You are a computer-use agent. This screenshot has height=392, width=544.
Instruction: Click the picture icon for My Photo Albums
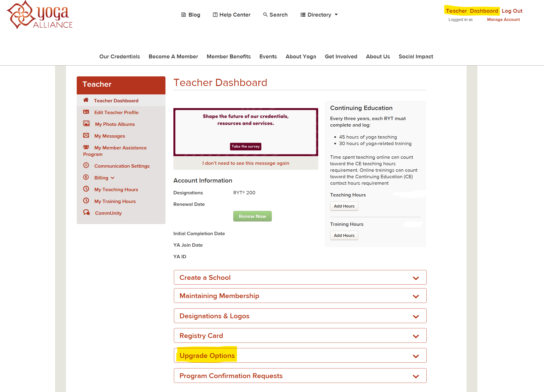click(x=86, y=124)
